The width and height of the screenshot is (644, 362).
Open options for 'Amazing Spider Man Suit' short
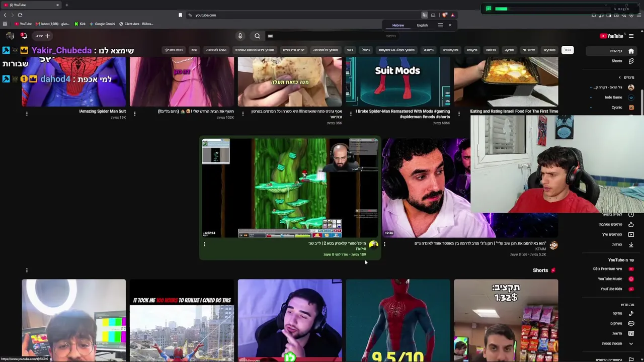pos(27,114)
